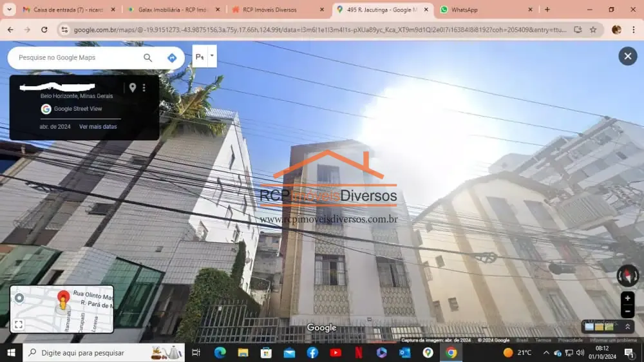Click the Informar um problema link
The height and width of the screenshot is (362, 644).
coord(613,340)
